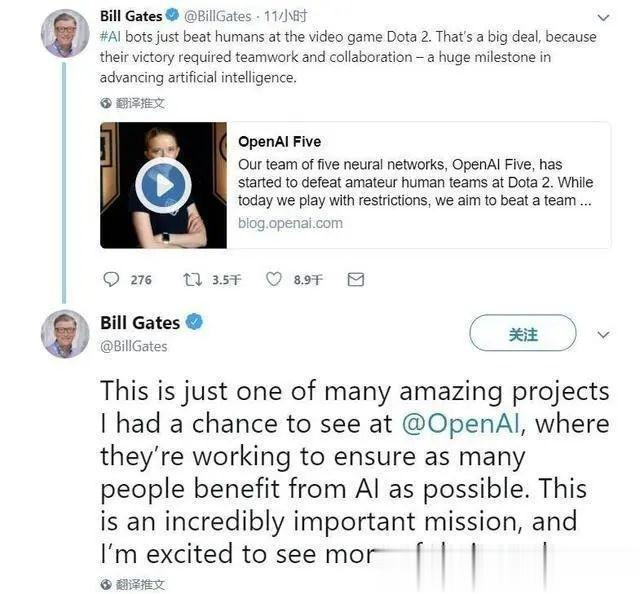Click the envelope direct message icon
Image resolution: width=640 pixels, height=594 pixels.
pos(355,280)
